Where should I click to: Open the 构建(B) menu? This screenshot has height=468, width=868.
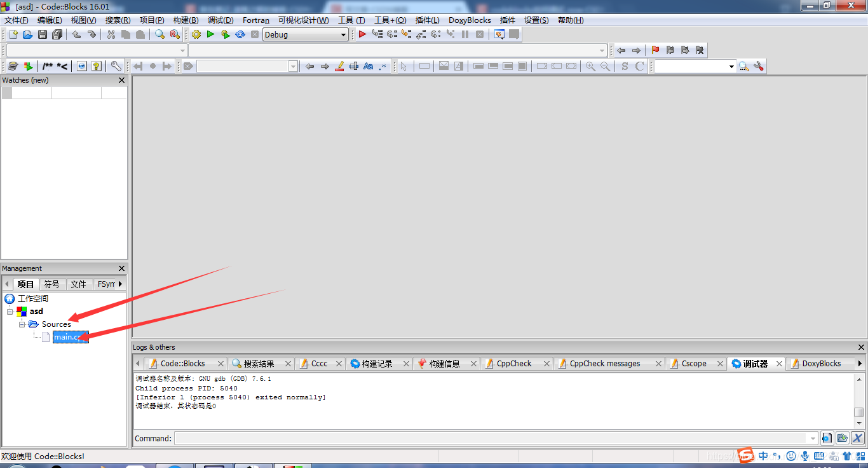[186, 20]
